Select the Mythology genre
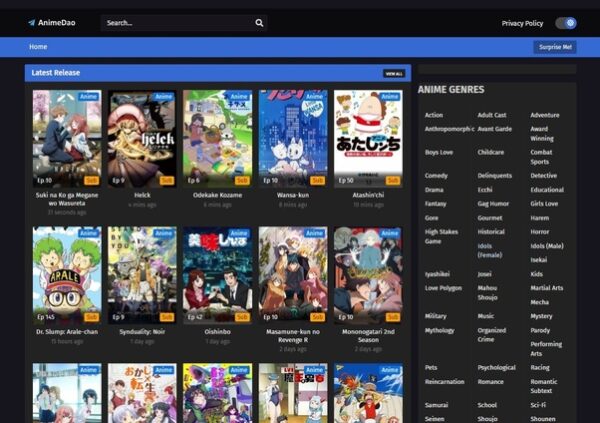 click(x=439, y=330)
